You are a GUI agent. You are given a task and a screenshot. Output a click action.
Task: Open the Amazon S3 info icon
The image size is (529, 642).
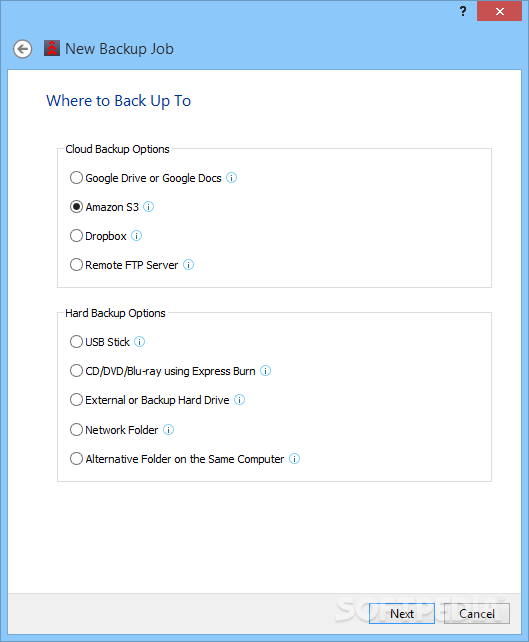148,207
